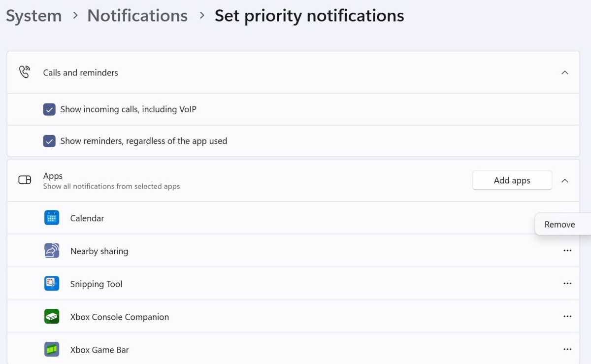Click the Nearby sharing app icon
Image resolution: width=591 pixels, height=364 pixels.
coord(52,251)
